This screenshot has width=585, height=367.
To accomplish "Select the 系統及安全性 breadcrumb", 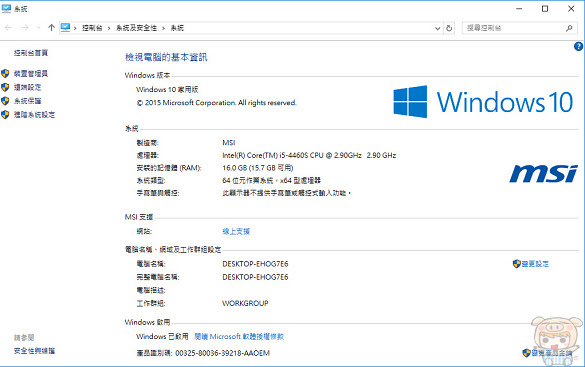I will pos(136,28).
